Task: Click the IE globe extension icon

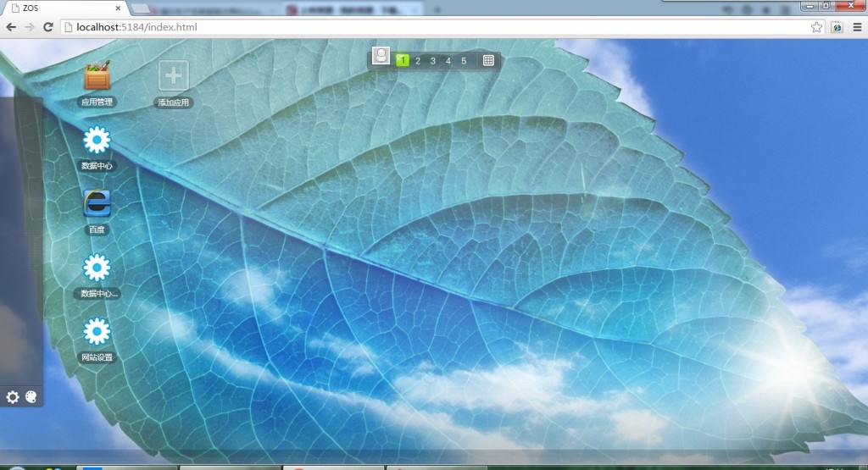Action: [837, 27]
